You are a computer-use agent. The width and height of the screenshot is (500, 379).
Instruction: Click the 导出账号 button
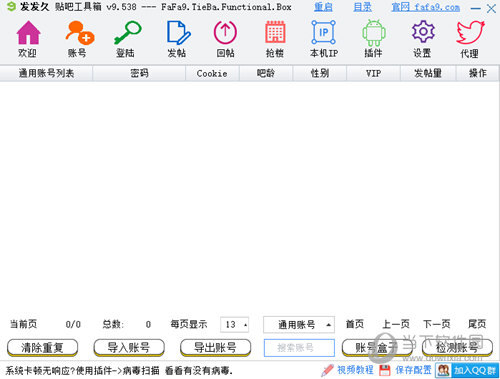point(216,348)
